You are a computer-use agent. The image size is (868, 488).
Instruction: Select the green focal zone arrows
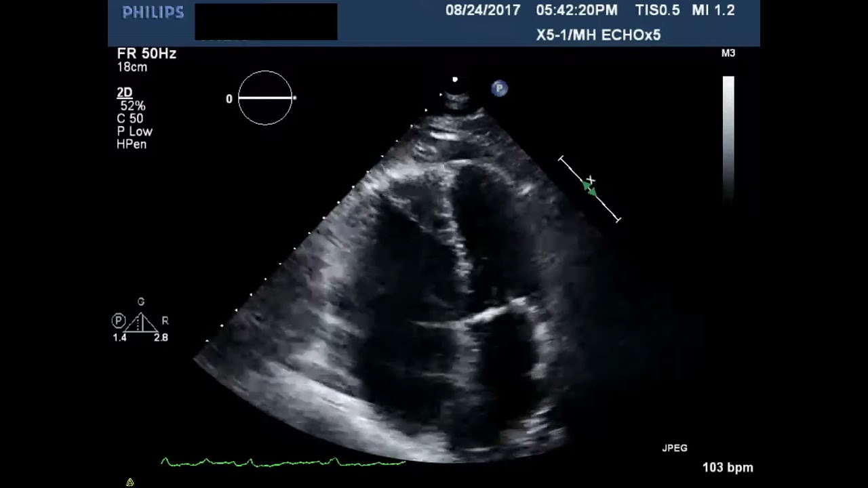coord(589,188)
